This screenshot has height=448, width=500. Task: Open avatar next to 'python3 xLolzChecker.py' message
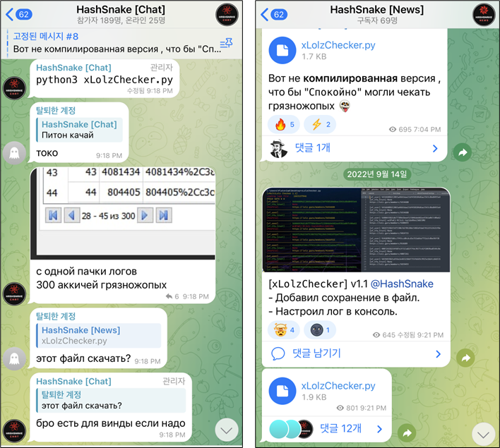(x=14, y=88)
